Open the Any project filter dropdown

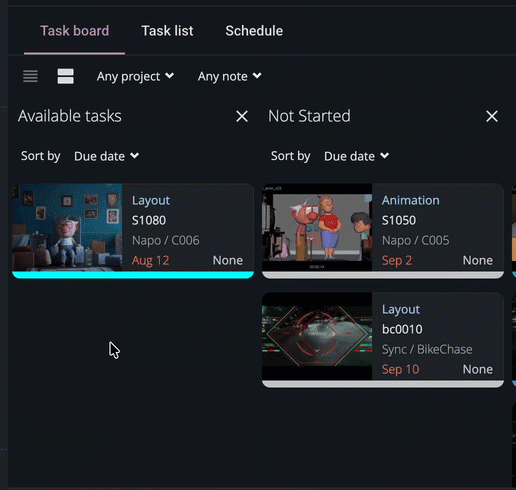135,76
